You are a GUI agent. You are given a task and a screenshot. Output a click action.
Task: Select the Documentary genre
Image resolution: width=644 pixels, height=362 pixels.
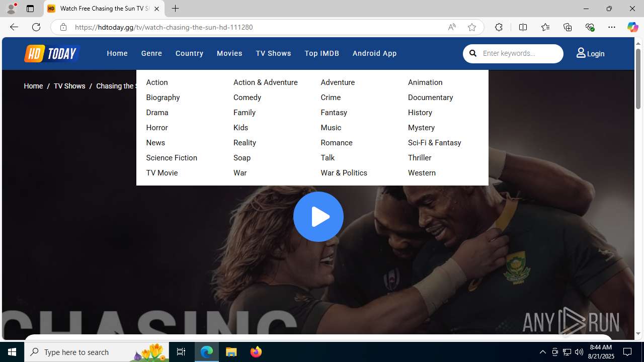tap(430, 98)
